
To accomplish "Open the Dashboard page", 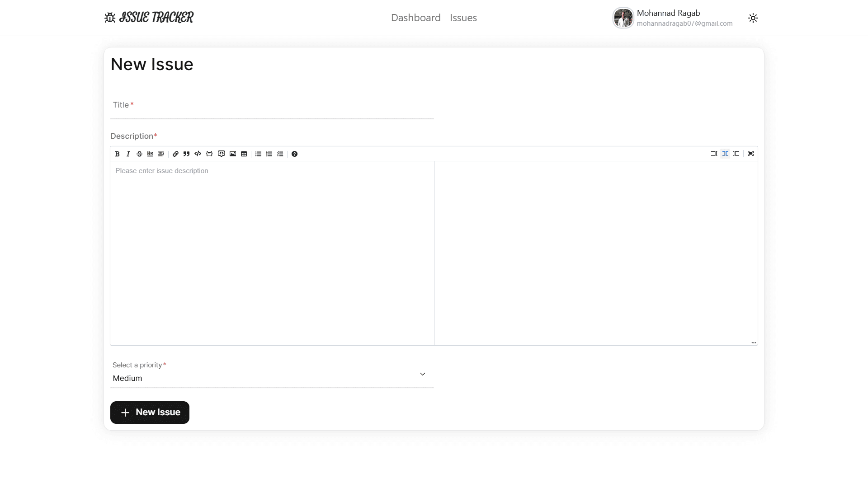I will click(416, 18).
